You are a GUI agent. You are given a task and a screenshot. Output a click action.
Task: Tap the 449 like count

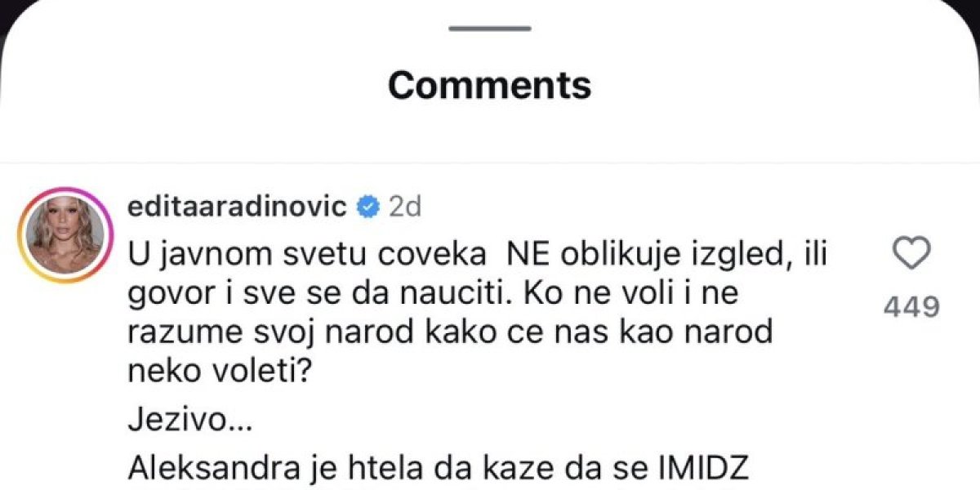pos(911,308)
